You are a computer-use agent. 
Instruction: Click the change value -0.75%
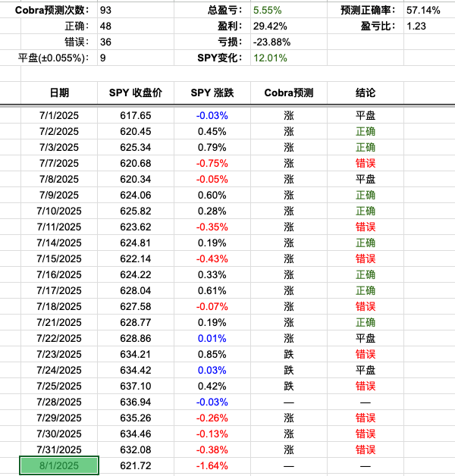(x=212, y=163)
